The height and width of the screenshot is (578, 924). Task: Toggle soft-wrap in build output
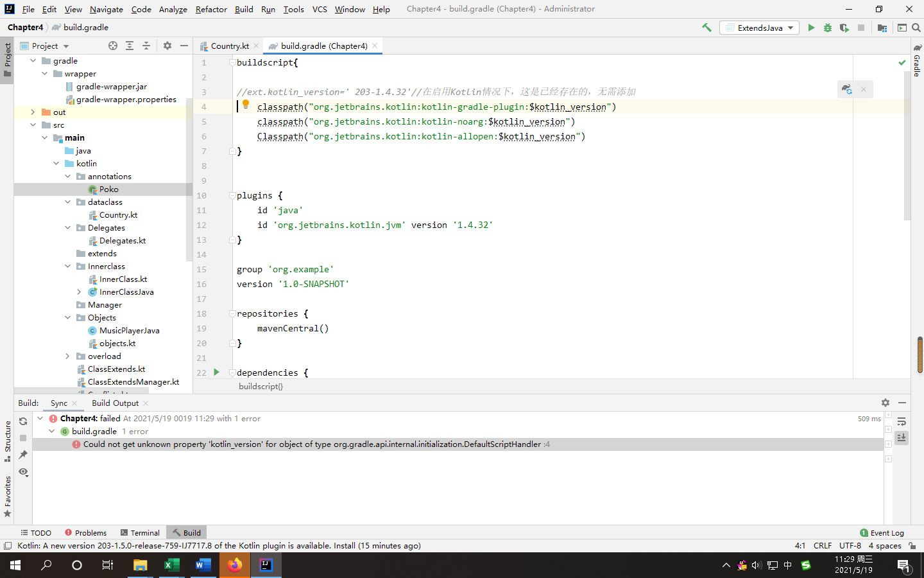(902, 421)
